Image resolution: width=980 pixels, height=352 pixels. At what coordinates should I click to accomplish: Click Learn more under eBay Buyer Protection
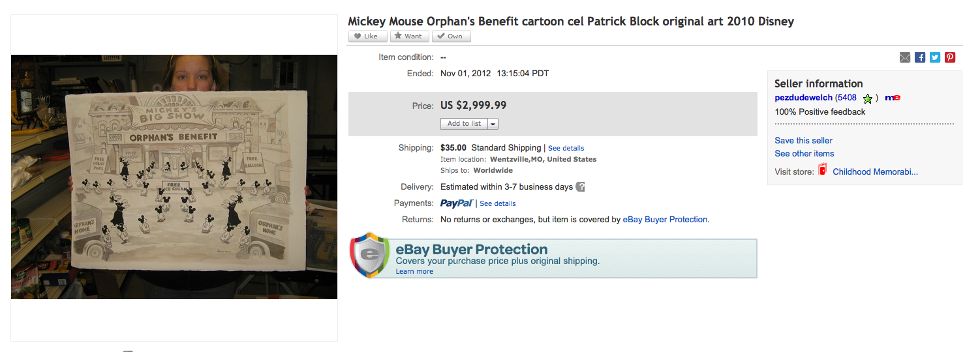pyautogui.click(x=414, y=272)
